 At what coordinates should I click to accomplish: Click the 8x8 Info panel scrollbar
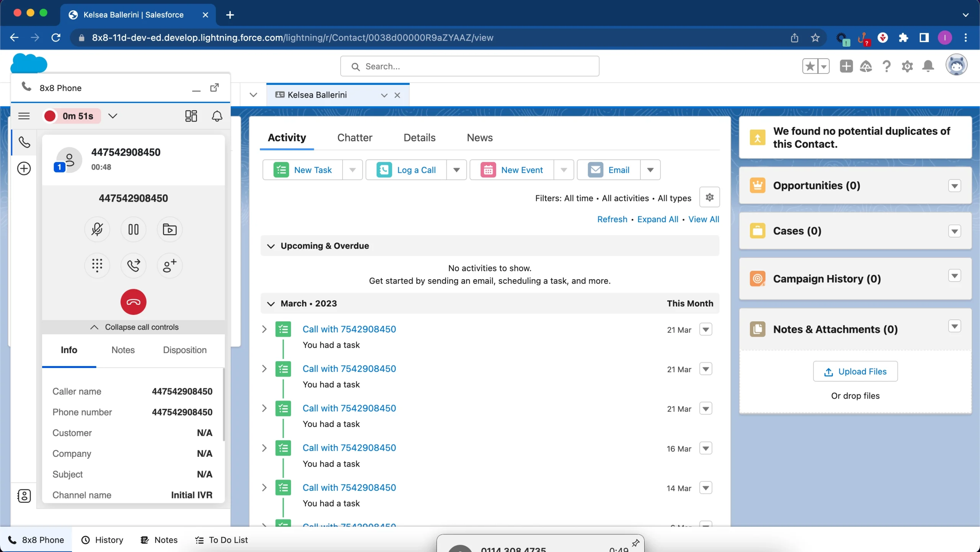coord(223,405)
